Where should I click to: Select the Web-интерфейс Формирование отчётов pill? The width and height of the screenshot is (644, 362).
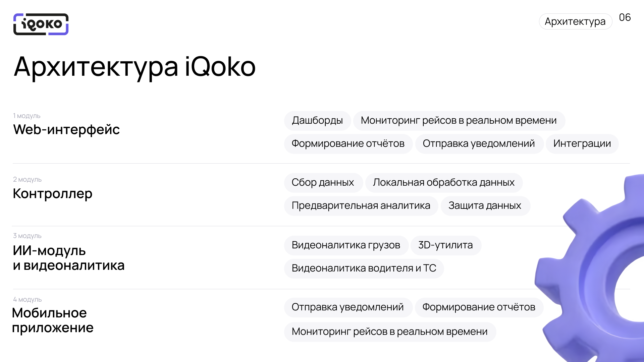click(348, 143)
